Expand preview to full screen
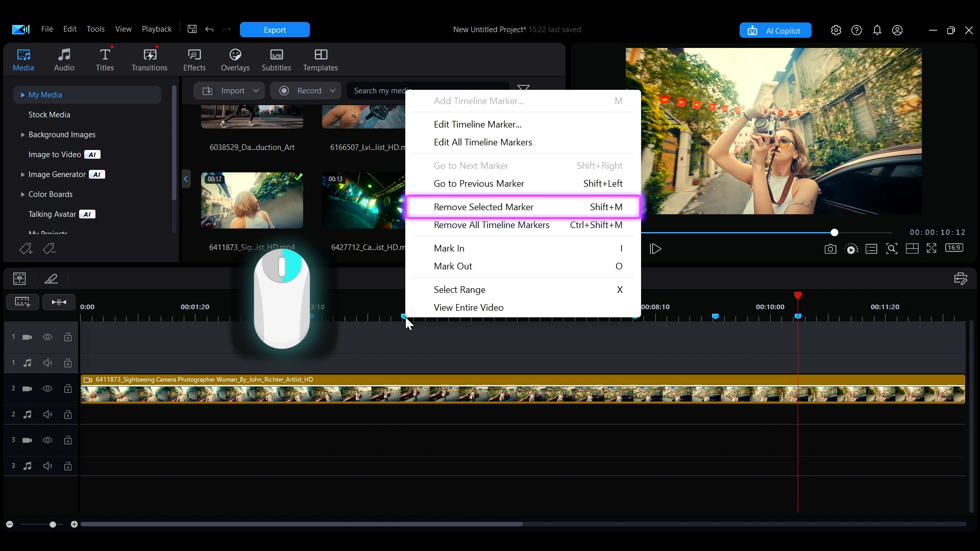Viewport: 980px width, 551px height. click(x=932, y=248)
